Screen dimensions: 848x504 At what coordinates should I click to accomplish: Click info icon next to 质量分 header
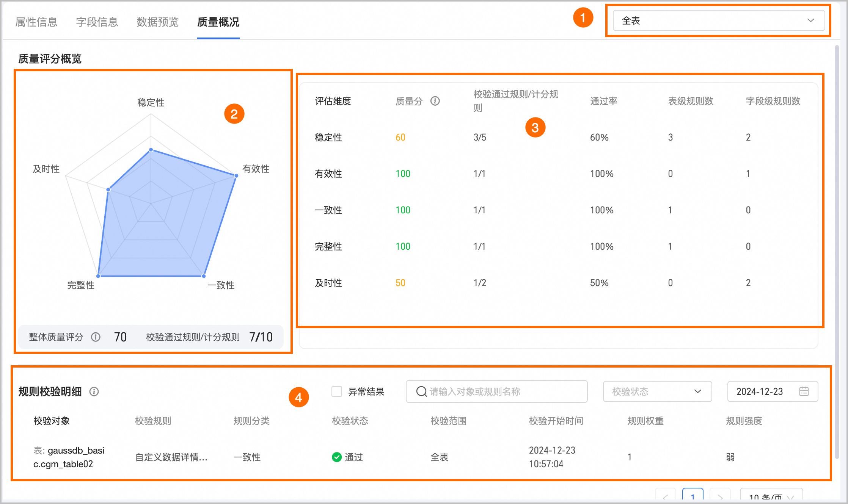pyautogui.click(x=435, y=101)
